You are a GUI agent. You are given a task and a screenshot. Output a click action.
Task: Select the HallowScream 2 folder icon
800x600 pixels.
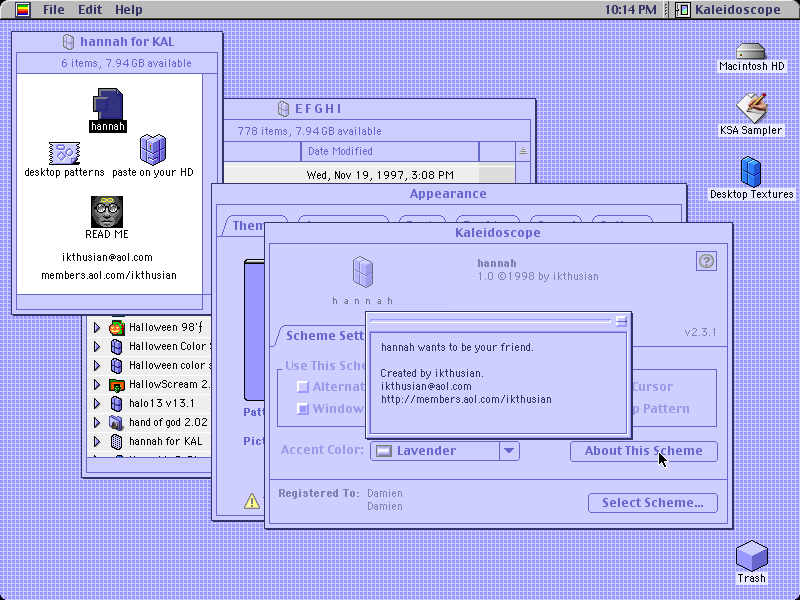pos(117,385)
